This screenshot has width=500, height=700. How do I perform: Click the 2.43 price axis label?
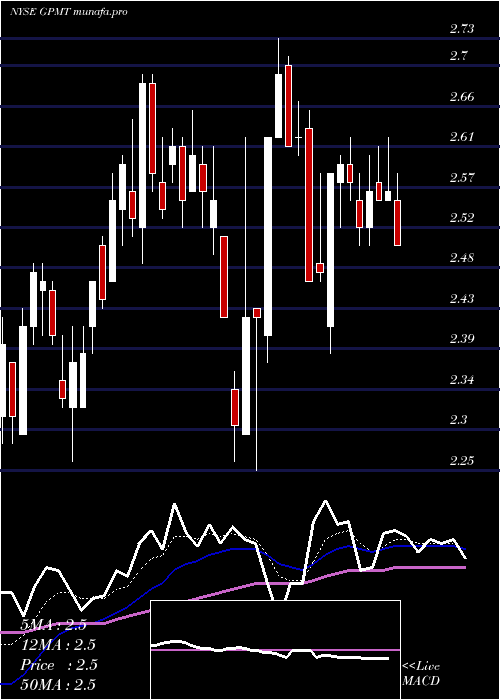(x=462, y=299)
